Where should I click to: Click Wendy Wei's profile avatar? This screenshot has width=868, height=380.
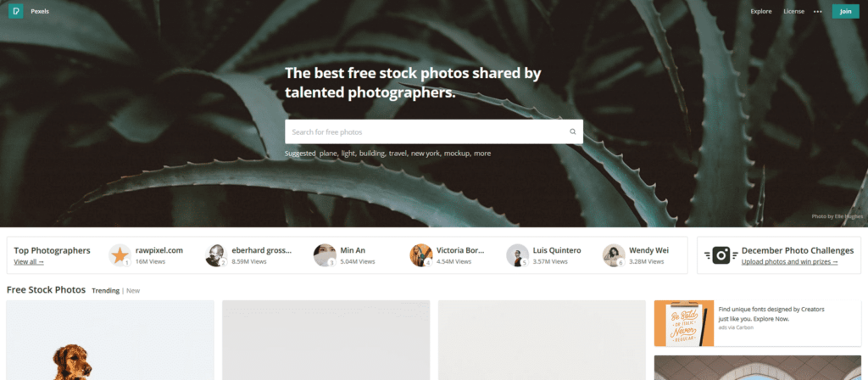614,255
